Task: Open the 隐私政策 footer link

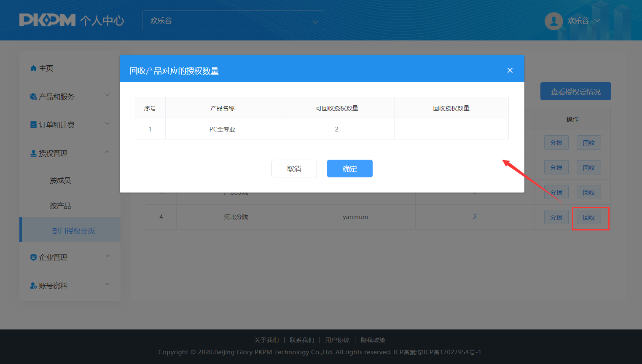Action: 373,340
